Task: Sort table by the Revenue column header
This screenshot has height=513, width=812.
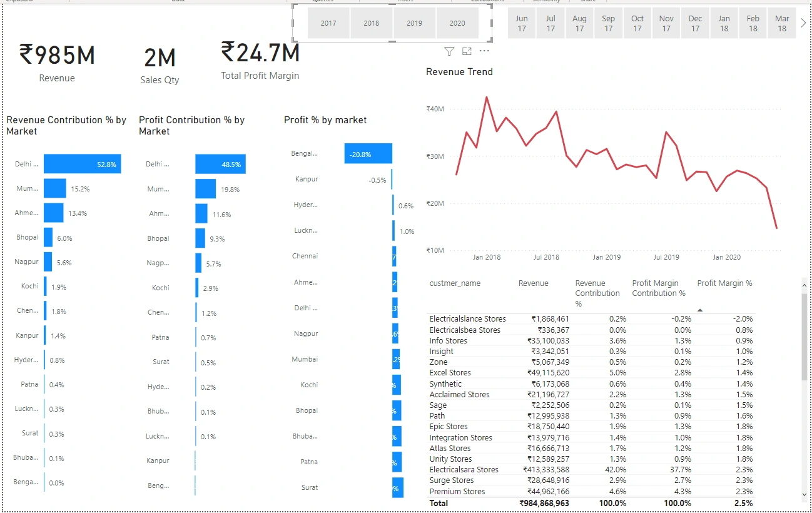Action: click(533, 283)
